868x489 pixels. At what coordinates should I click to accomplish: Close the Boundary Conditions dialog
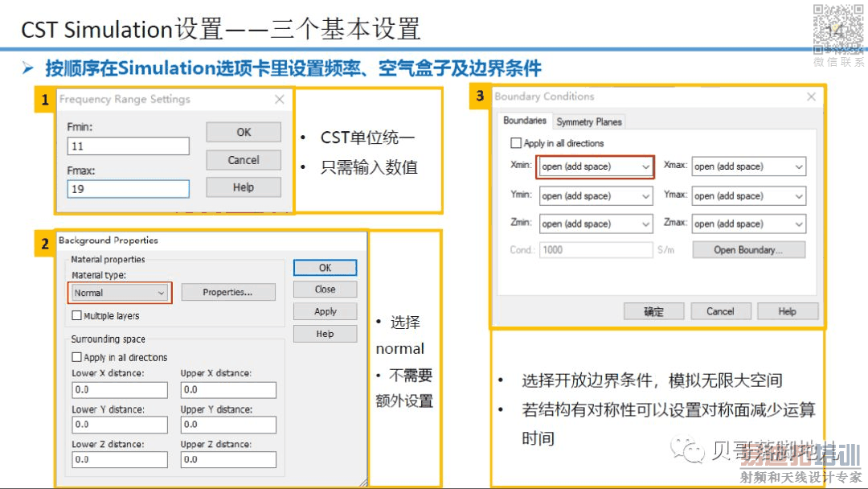coord(811,97)
